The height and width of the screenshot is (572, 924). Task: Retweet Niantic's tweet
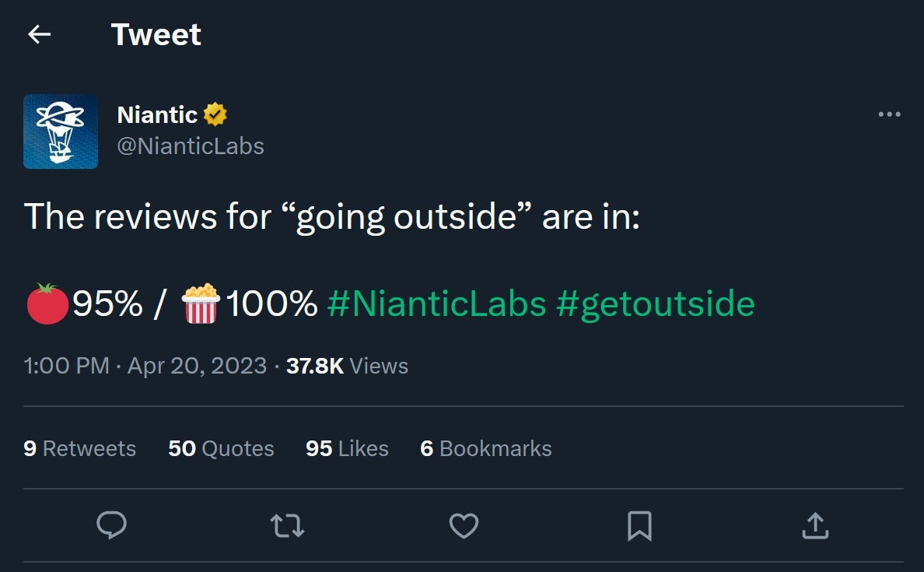click(x=287, y=526)
